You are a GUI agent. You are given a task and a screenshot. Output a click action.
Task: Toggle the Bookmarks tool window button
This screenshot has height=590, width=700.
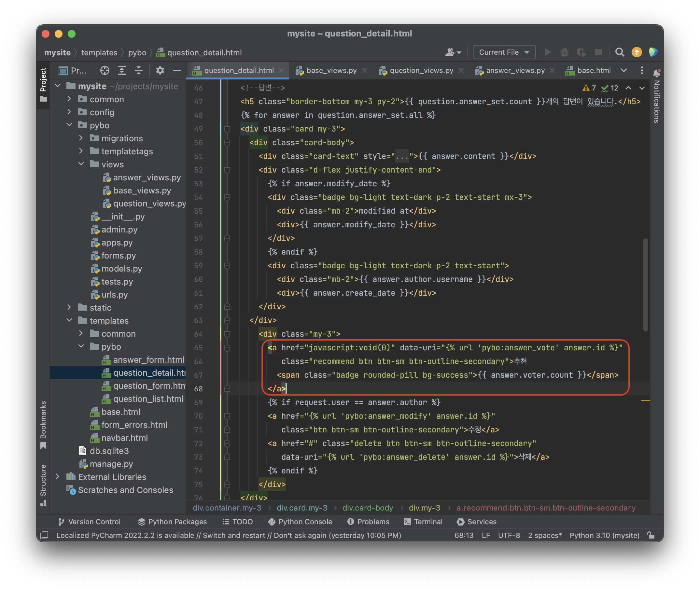pyautogui.click(x=43, y=424)
